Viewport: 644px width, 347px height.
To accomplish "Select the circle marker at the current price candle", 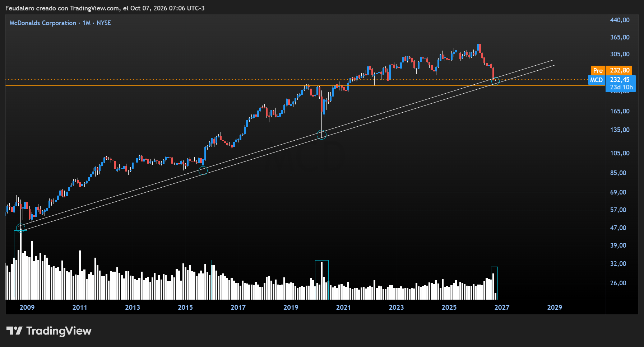I will click(495, 81).
